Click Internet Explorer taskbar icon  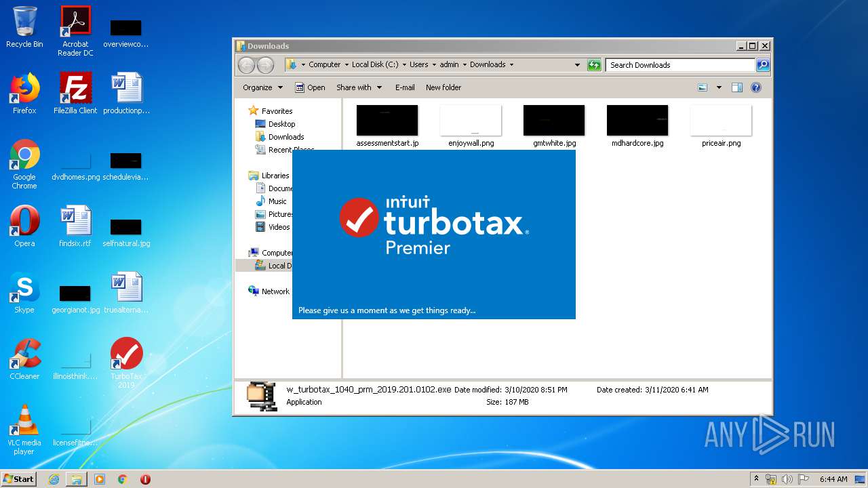point(54,479)
